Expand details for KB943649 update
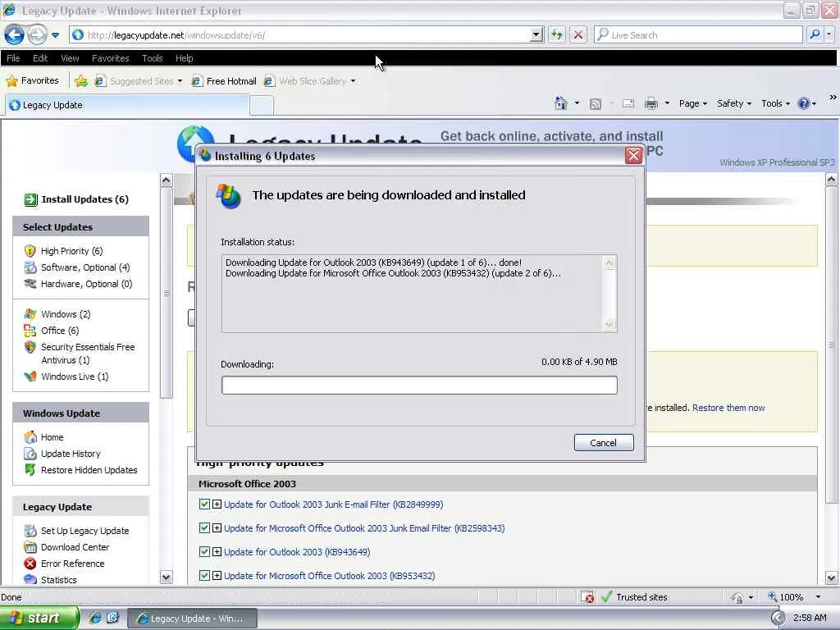 (217, 551)
